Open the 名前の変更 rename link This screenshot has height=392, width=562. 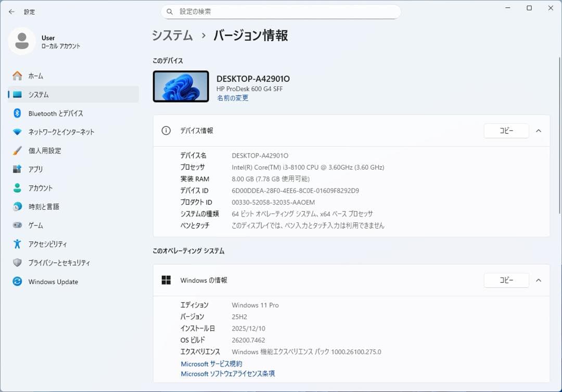pyautogui.click(x=232, y=98)
